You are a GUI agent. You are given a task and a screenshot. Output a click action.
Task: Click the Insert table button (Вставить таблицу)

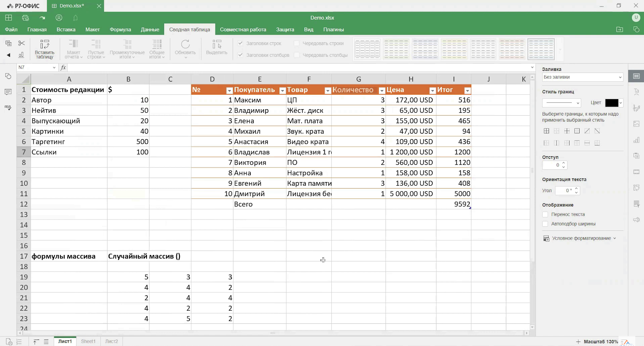click(45, 49)
